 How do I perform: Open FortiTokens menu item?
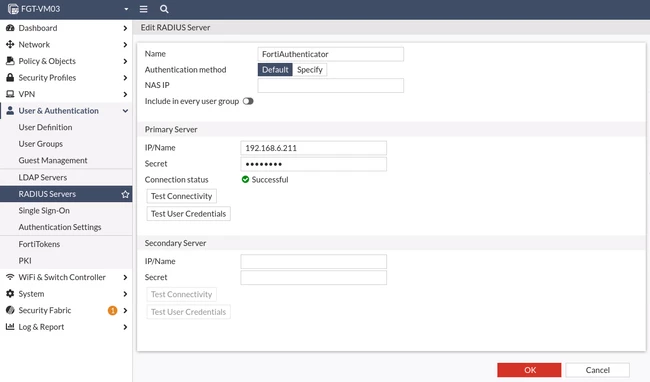(x=66, y=244)
